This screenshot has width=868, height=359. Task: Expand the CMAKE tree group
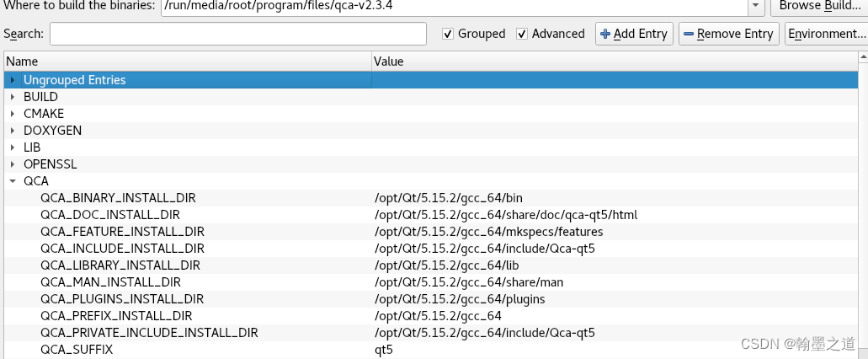13,114
